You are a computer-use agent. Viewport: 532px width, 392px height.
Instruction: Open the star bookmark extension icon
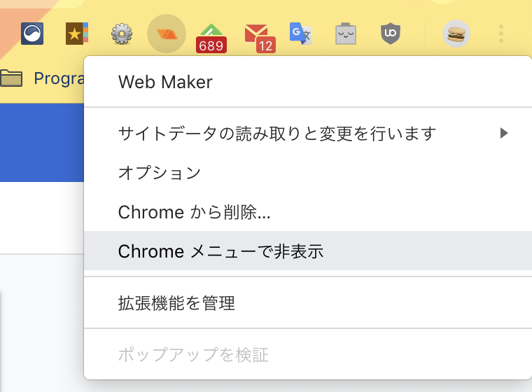coord(77,34)
